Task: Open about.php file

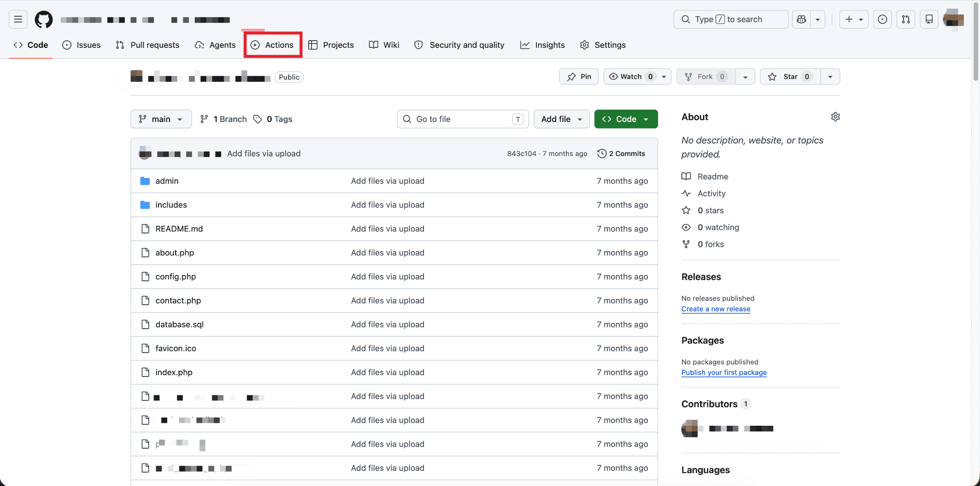Action: pos(175,253)
